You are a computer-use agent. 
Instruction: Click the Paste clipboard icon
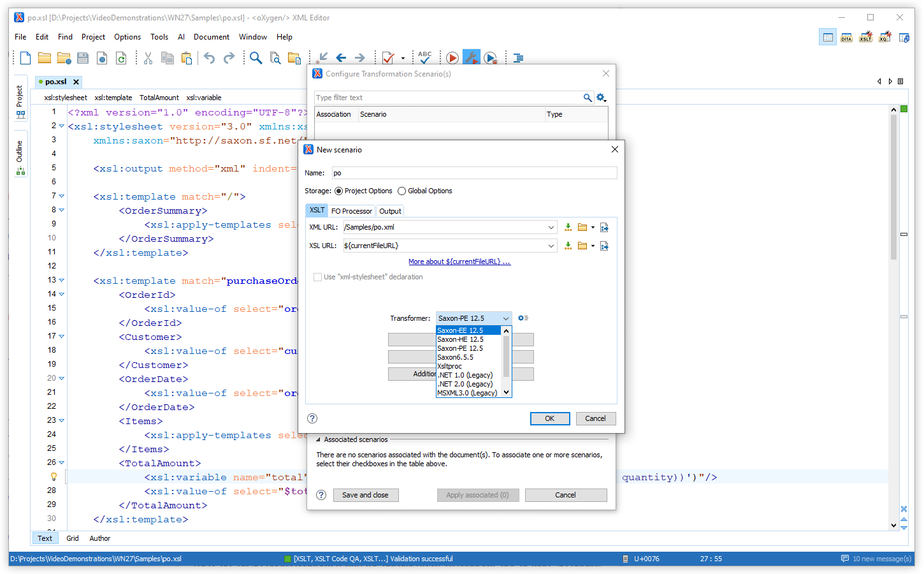(187, 58)
